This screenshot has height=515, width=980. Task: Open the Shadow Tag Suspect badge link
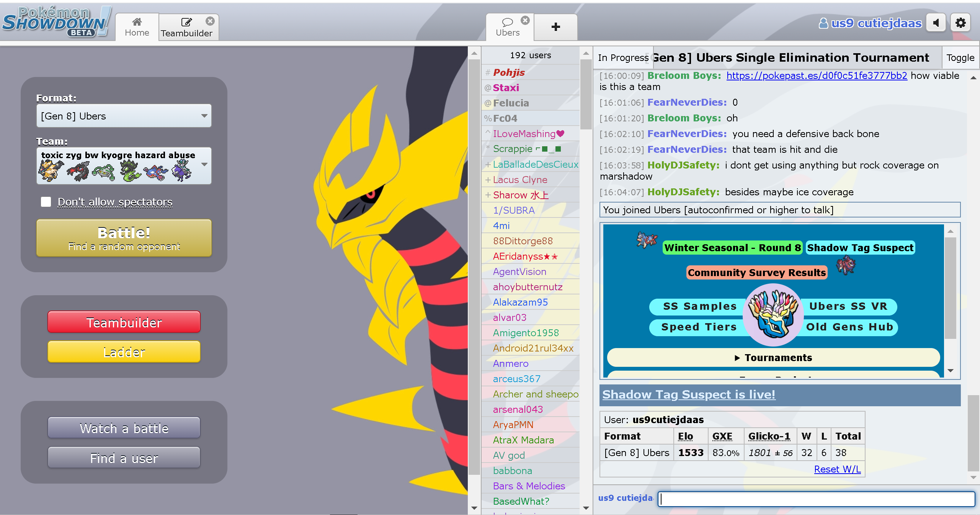point(860,248)
